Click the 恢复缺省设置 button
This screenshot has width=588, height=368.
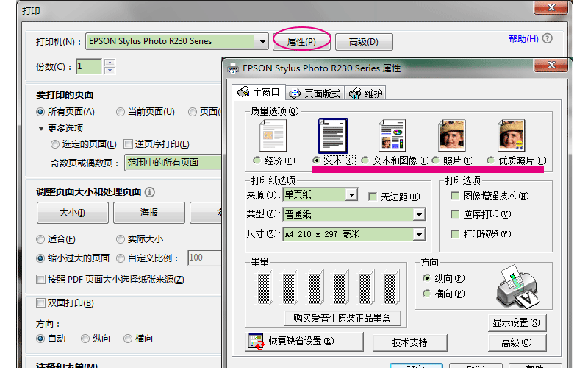(304, 342)
